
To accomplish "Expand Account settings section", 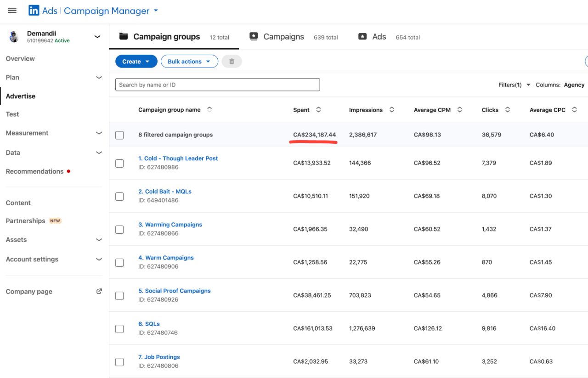I will tap(99, 259).
